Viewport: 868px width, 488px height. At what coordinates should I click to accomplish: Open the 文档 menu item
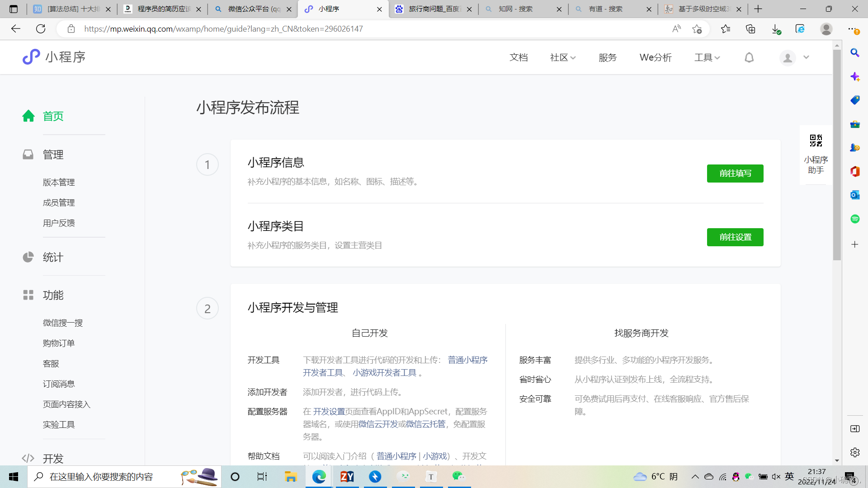tap(519, 57)
